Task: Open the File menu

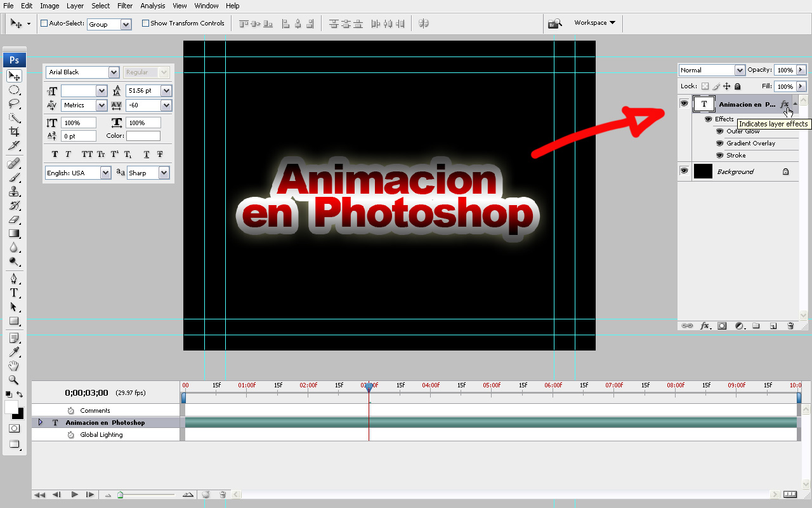Action: coord(8,6)
